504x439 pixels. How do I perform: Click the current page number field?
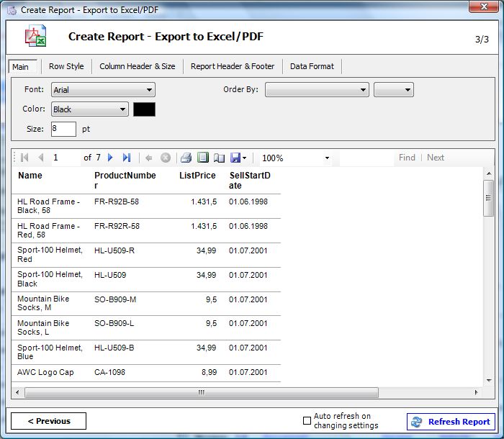point(66,158)
